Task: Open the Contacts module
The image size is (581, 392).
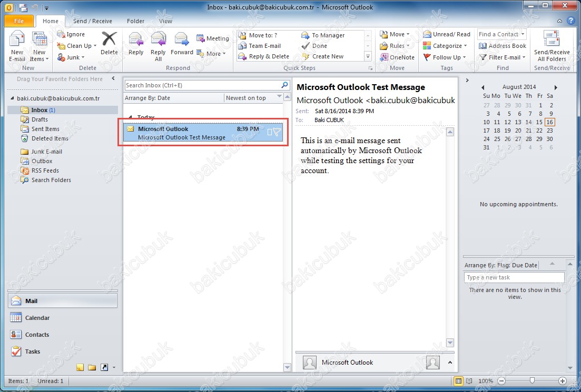Action: pos(62,335)
